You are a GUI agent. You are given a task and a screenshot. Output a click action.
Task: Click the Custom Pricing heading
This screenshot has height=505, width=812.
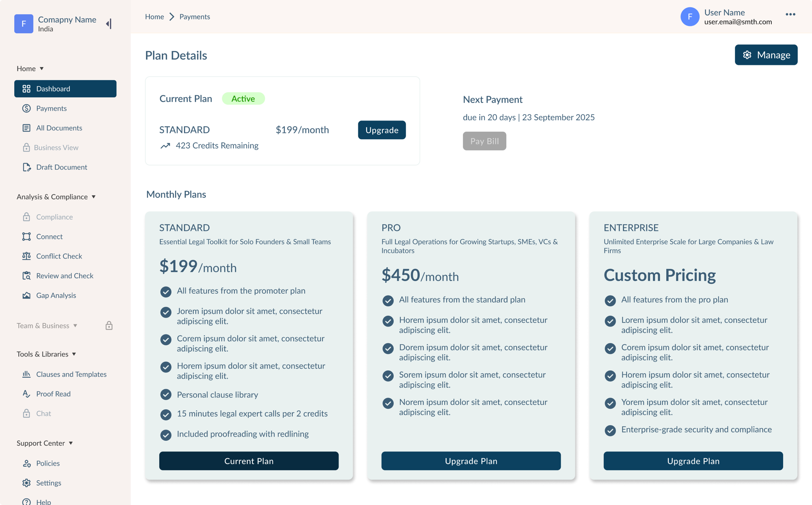[660, 275]
